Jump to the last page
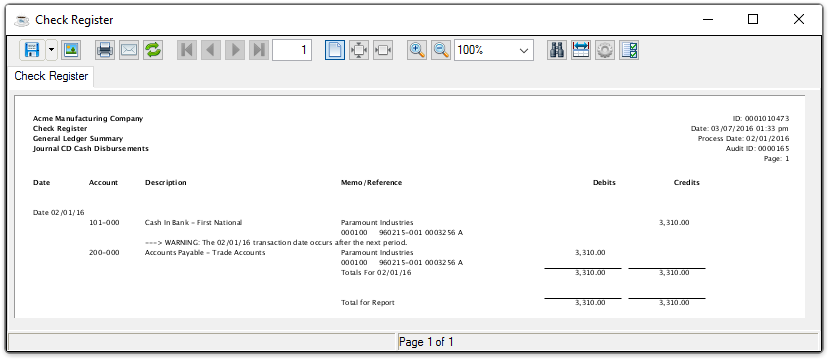Viewport: 832px width, 362px height. (258, 50)
